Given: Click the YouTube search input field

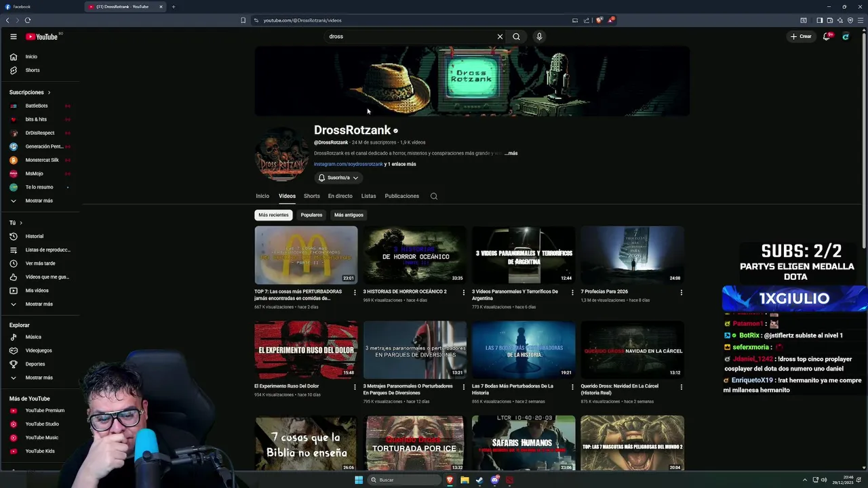Looking at the screenshot, I should coord(410,37).
